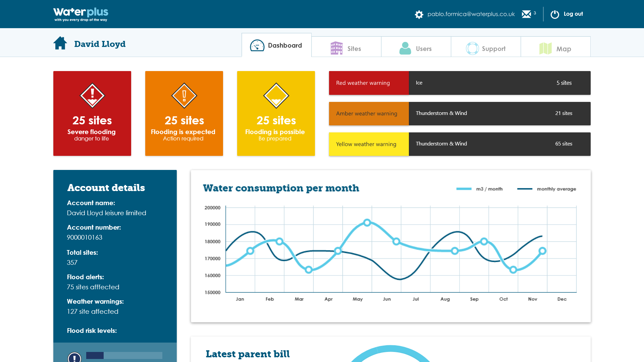
Task: Open the Users tab
Action: click(x=416, y=47)
